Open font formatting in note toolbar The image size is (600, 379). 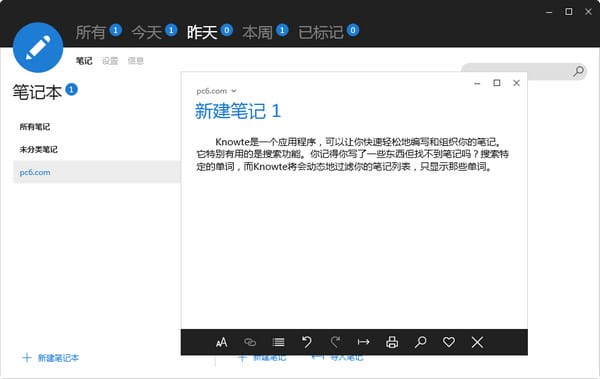(221, 342)
